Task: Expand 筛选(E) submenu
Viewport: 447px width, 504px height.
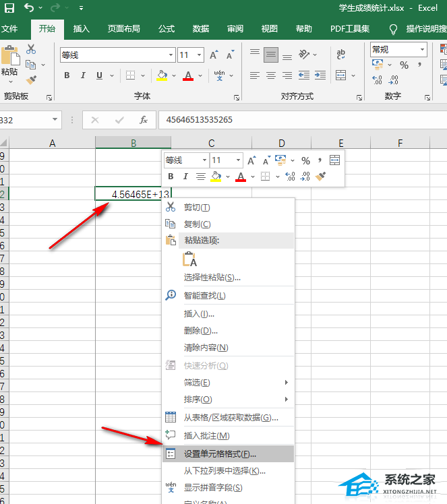Action: tap(228, 383)
